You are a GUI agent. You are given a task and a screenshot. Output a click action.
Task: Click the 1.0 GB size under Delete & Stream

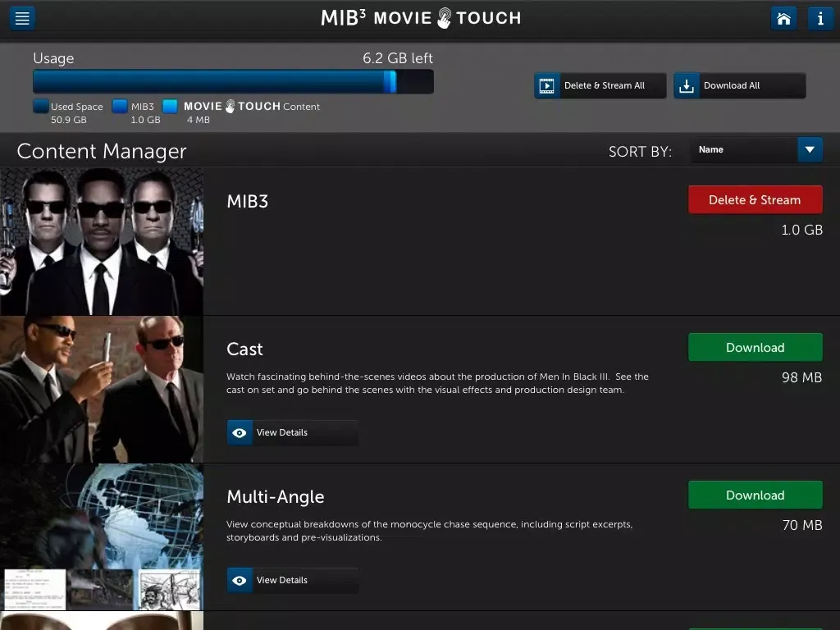(x=801, y=231)
